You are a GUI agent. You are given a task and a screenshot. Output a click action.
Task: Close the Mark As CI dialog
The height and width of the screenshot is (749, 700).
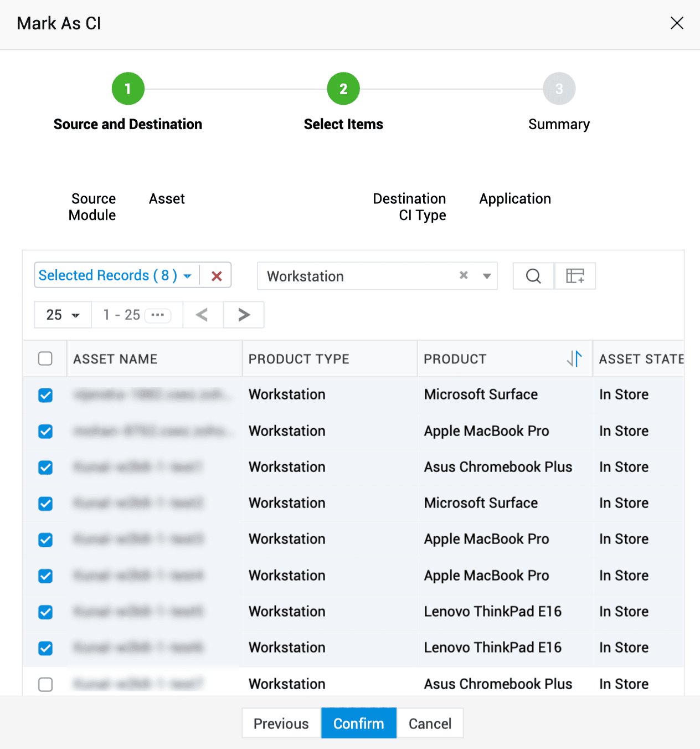point(677,23)
